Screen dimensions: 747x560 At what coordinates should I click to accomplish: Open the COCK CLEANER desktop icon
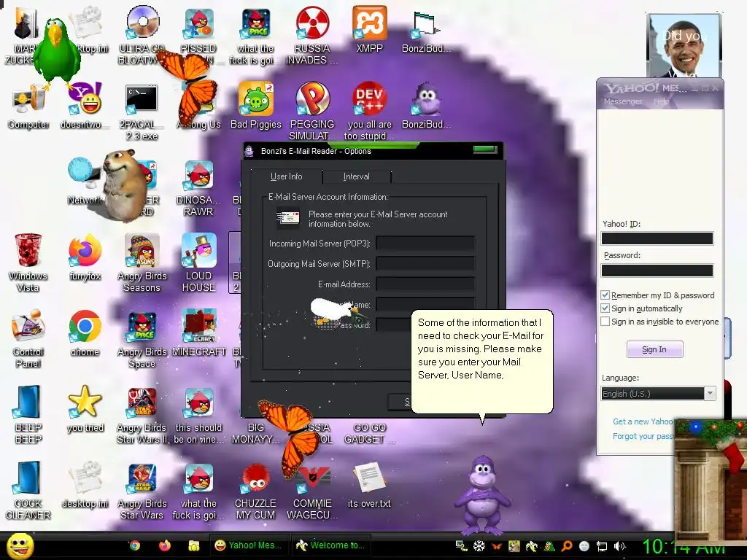pos(28,491)
